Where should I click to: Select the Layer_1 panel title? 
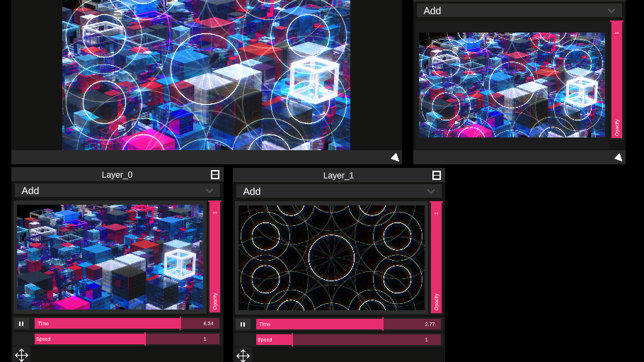point(338,175)
